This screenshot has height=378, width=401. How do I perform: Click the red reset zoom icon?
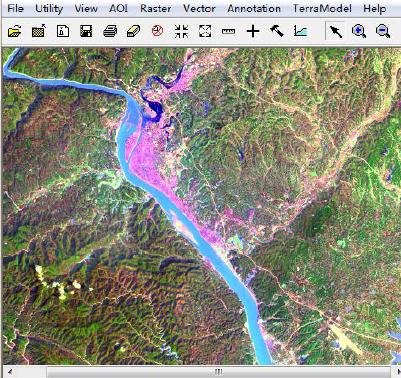click(x=157, y=31)
